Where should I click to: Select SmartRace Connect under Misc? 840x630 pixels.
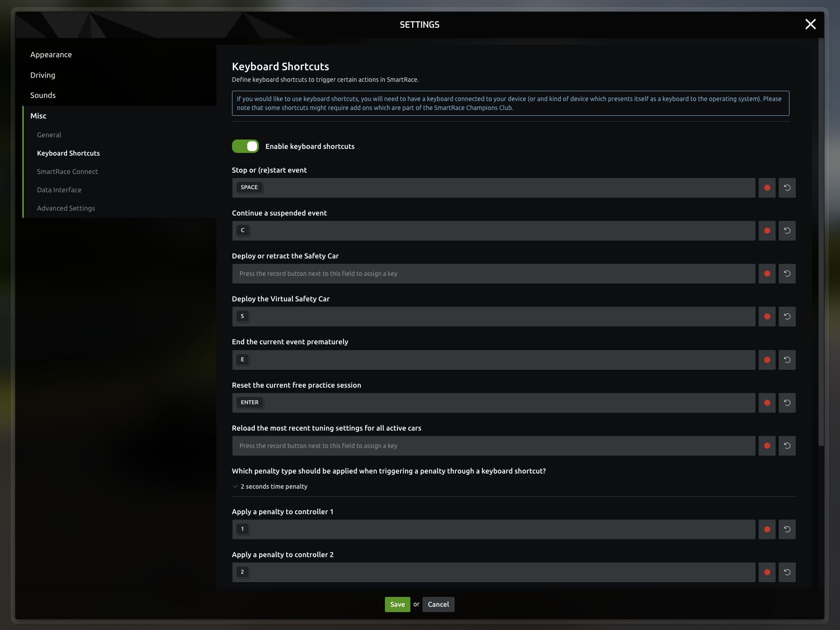(67, 172)
